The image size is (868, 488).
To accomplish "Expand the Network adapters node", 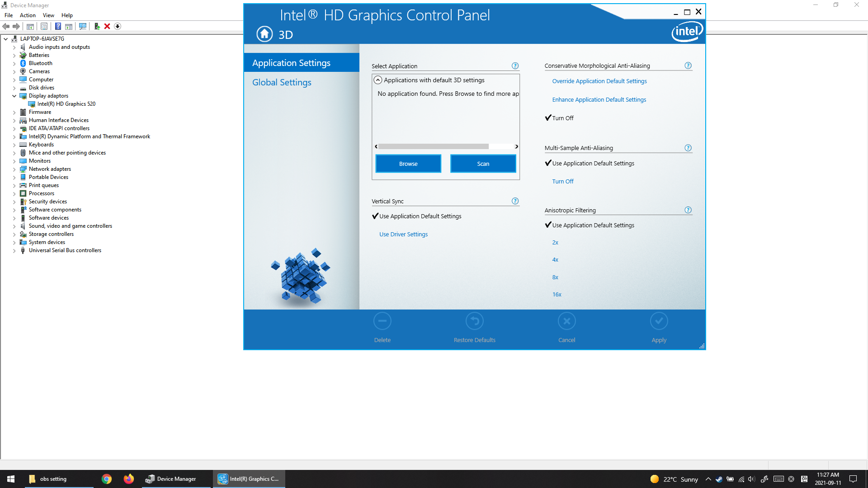I will pyautogui.click(x=14, y=169).
